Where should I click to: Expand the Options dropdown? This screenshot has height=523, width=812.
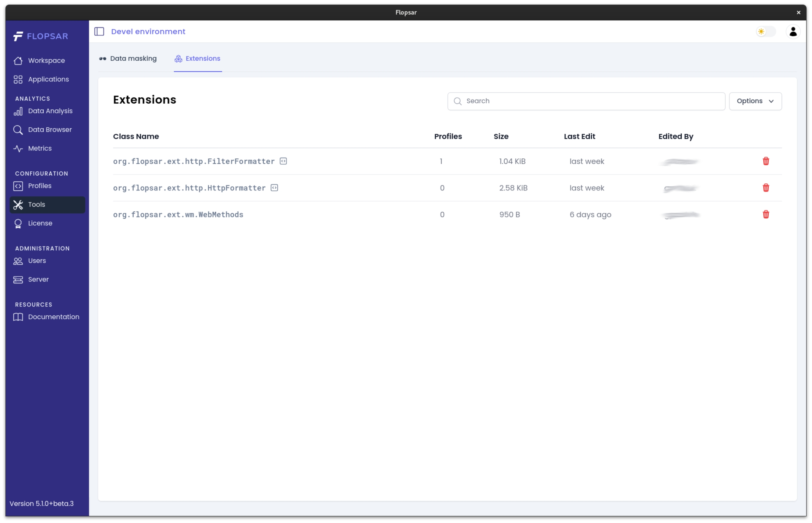click(x=755, y=101)
